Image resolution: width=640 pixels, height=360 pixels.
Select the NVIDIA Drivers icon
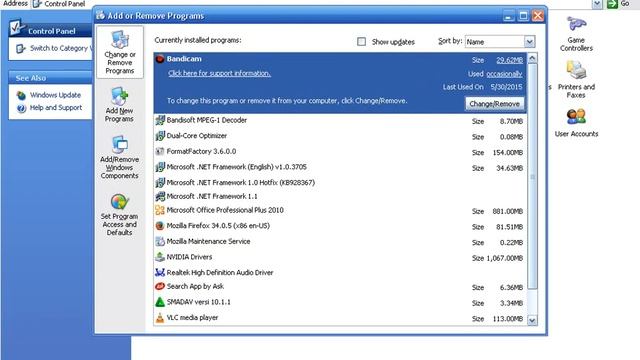(x=160, y=257)
